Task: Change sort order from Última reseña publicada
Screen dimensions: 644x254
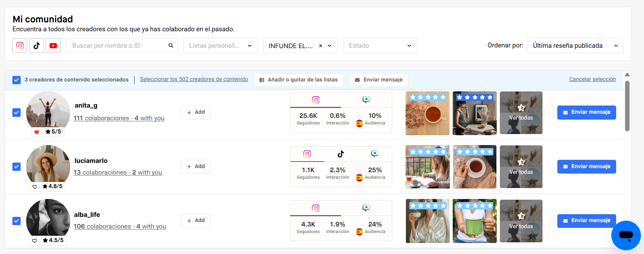Action: (576, 45)
